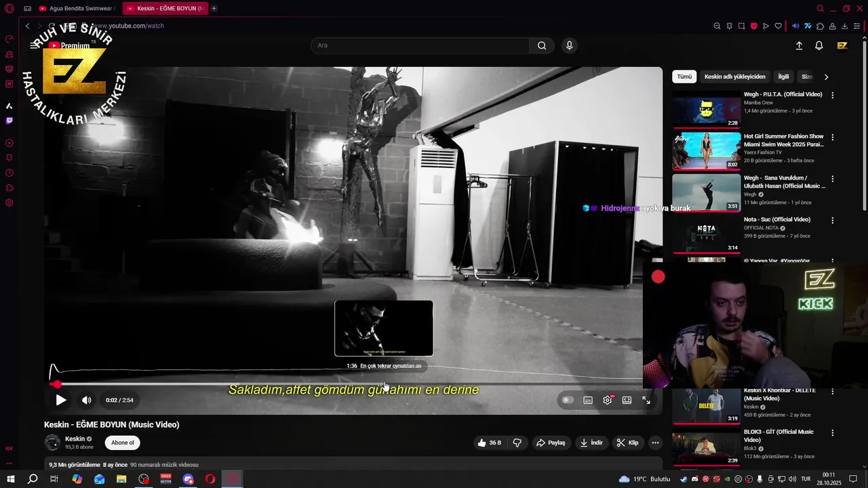
Task: Open Opera extensions cube icon
Action: click(820, 26)
